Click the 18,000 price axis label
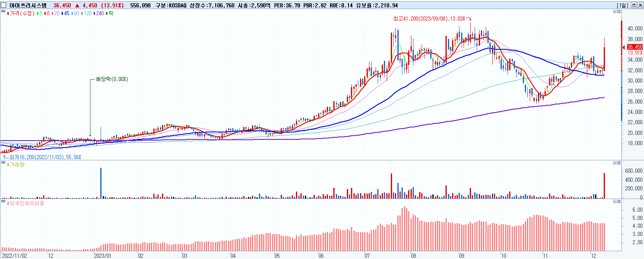The image size is (644, 259). point(635,143)
